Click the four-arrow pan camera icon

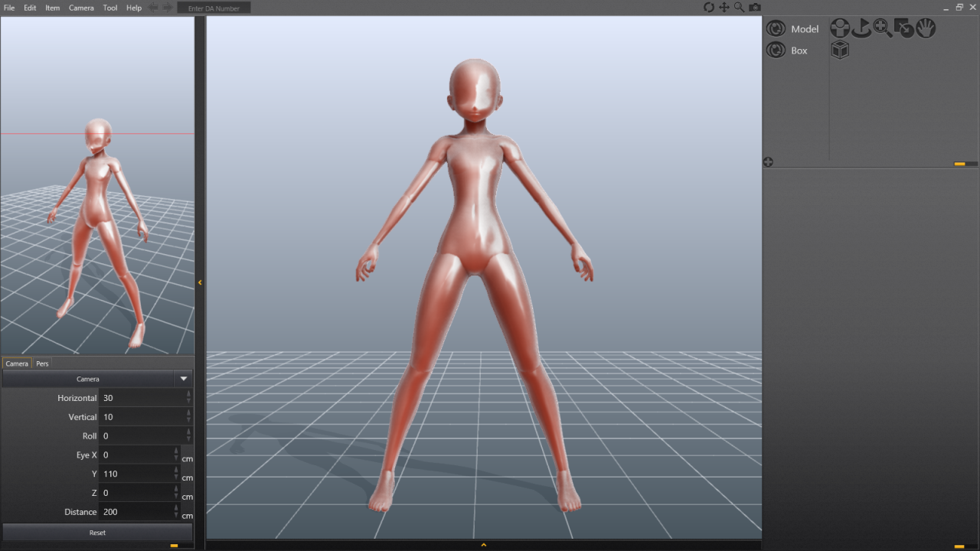tap(724, 7)
